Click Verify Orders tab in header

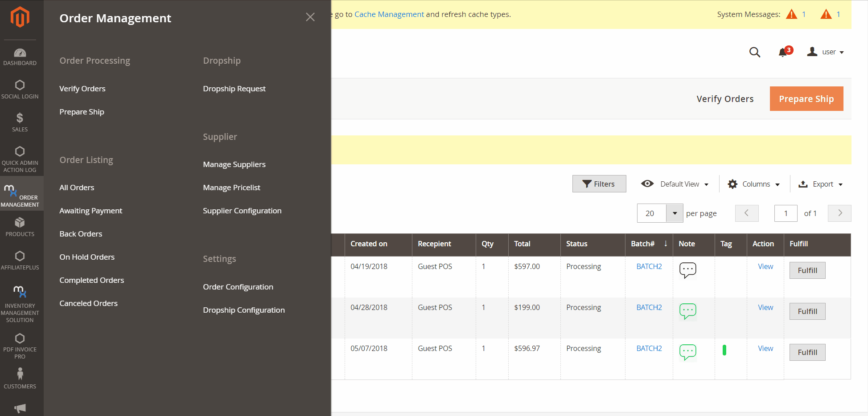point(725,99)
